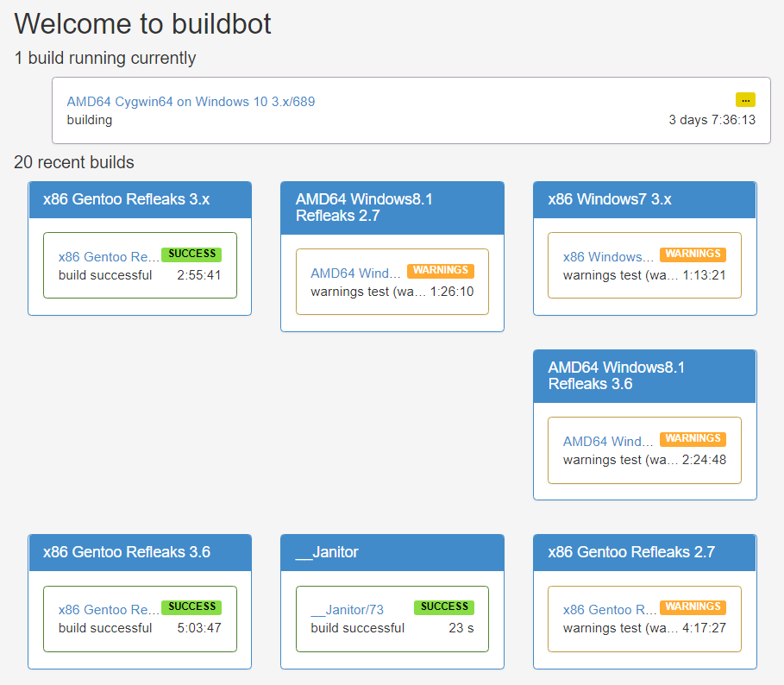The image size is (784, 685).
Task: Click 'warnings test (wa...' text beside 1:26:10
Action: tap(368, 292)
